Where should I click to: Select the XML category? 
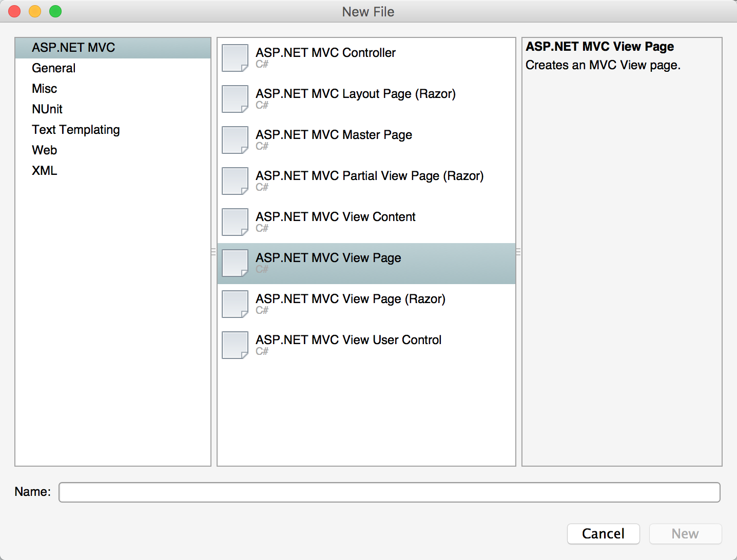point(113,171)
